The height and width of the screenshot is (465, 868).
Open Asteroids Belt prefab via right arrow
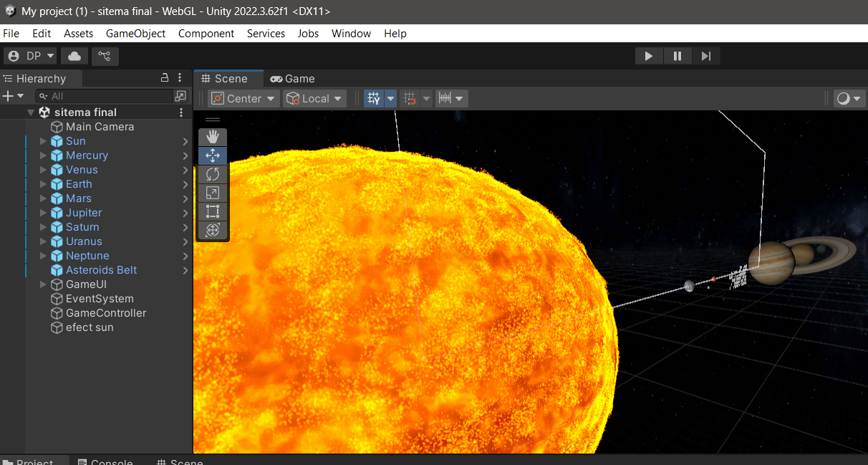click(x=185, y=270)
